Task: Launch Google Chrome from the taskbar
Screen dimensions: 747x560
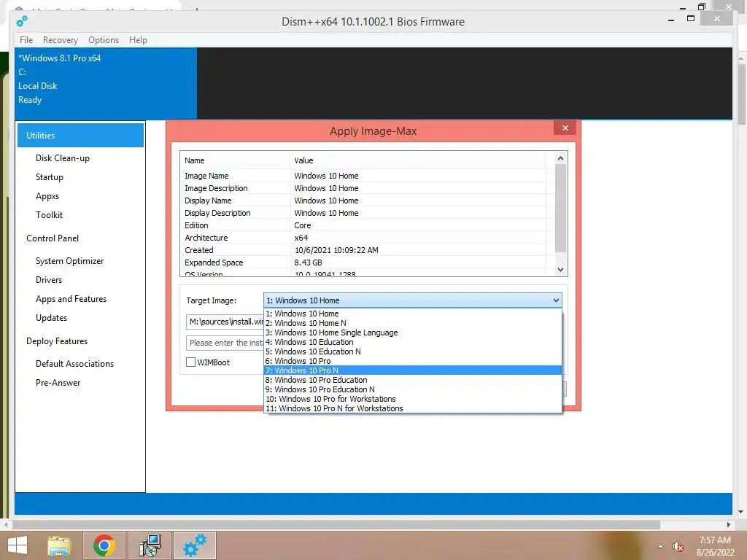Action: [104, 545]
